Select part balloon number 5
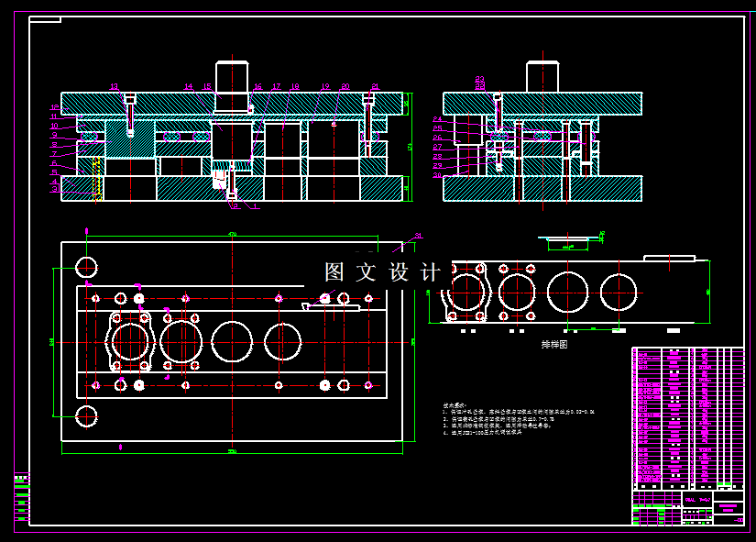Image resolution: width=756 pixels, height=542 pixels. pyautogui.click(x=54, y=172)
